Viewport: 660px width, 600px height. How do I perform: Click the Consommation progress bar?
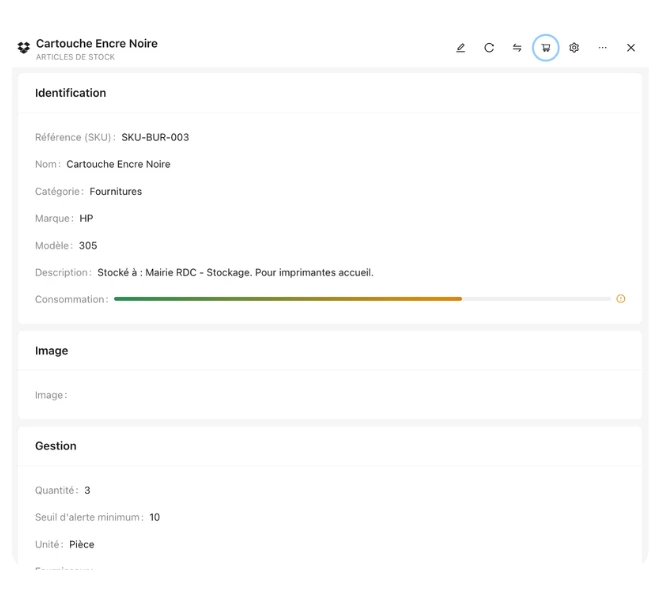pyautogui.click(x=362, y=299)
